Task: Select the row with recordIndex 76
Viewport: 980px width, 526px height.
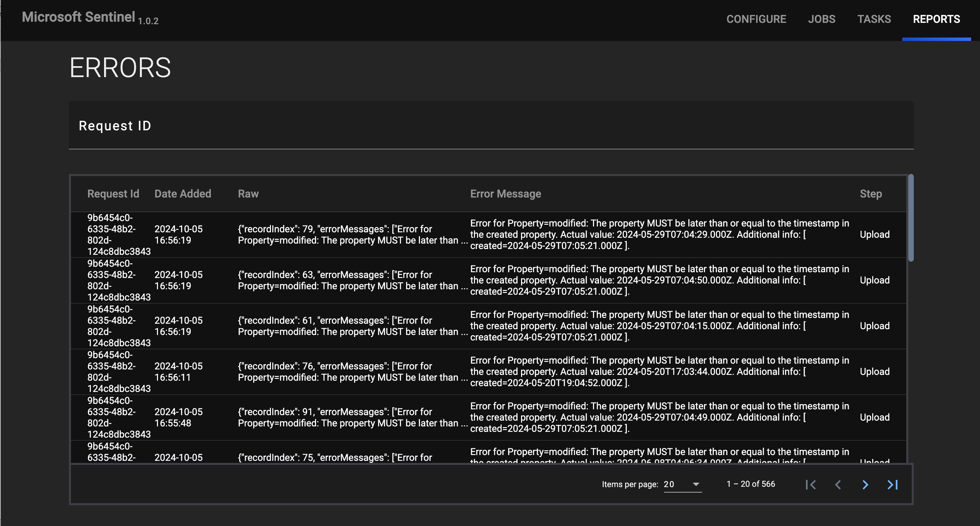Action: click(489, 371)
